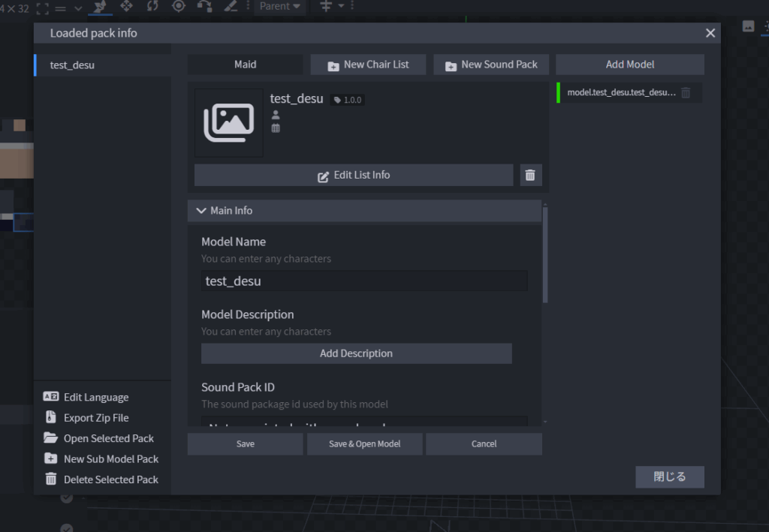Viewport: 769px width, 532px height.
Task: Open the Sound Pack ID combo box
Action: 364,422
